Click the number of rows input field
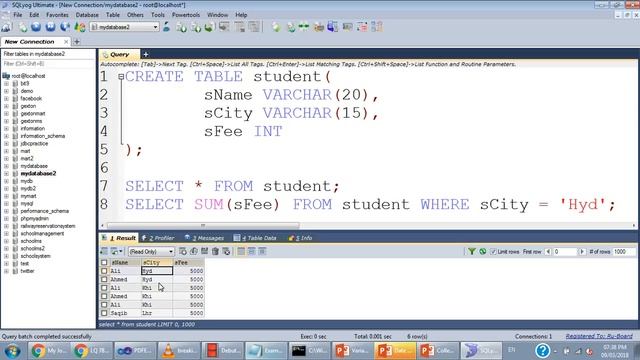The width and height of the screenshot is (640, 360). pos(624,252)
